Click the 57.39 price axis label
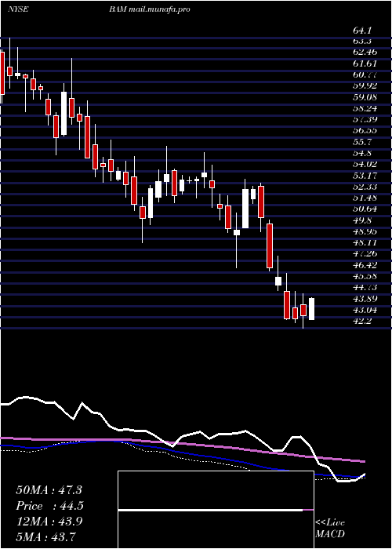This screenshot has height=549, width=392. tap(365, 120)
